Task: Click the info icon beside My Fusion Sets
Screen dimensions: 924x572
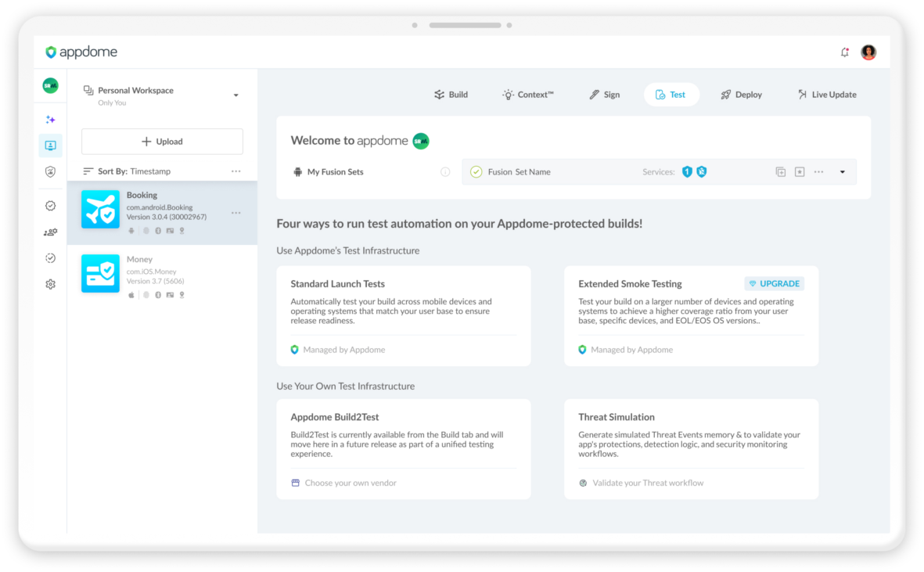Action: [445, 172]
